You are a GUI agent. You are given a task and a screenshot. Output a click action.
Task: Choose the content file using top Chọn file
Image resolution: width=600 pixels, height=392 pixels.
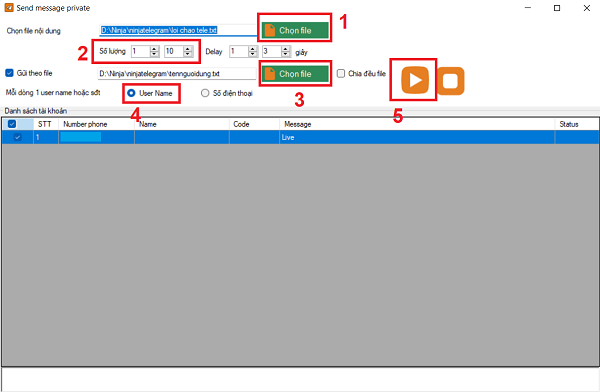(x=295, y=30)
